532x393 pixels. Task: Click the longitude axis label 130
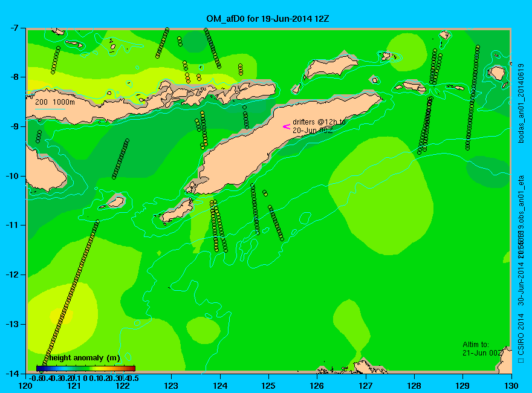point(511,386)
